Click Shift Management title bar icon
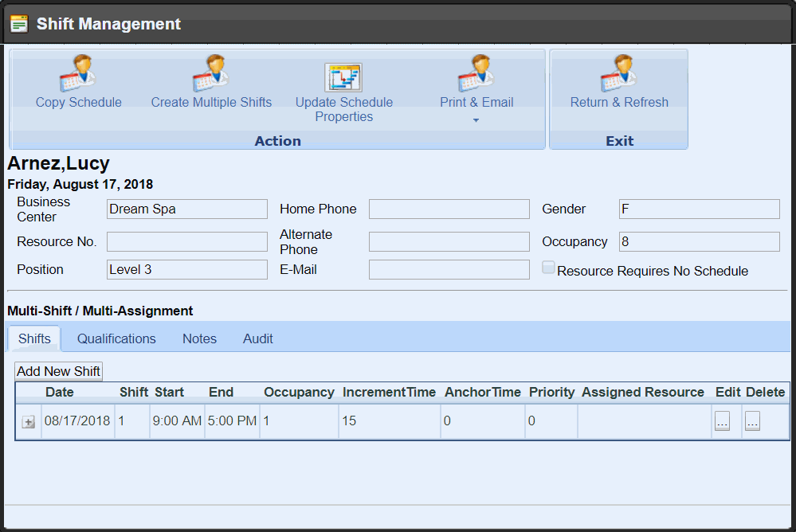This screenshot has height=532, width=796. (19, 24)
